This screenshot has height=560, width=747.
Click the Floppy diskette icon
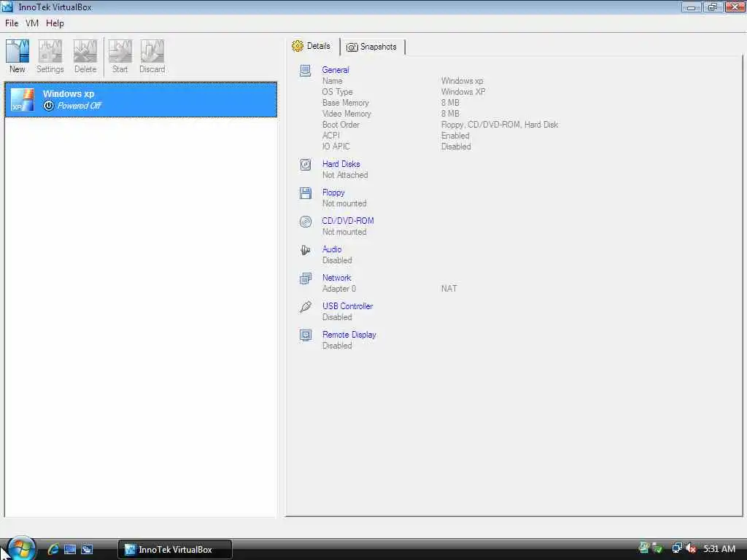tap(306, 192)
